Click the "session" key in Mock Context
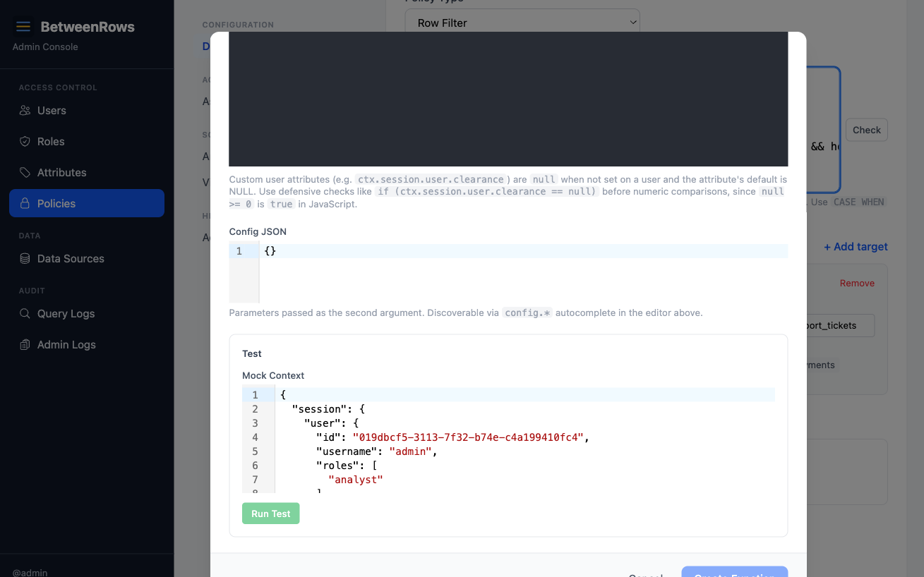The width and height of the screenshot is (924, 577). click(319, 409)
